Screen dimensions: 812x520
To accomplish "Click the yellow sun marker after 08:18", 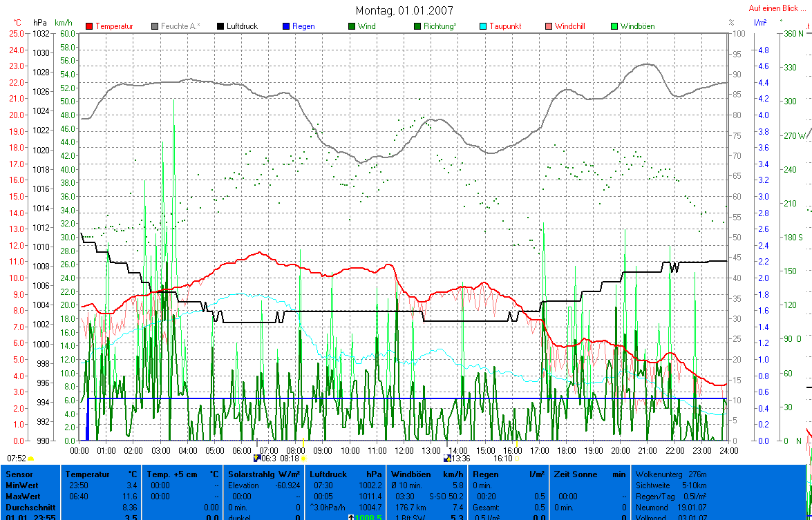I will point(303,459).
